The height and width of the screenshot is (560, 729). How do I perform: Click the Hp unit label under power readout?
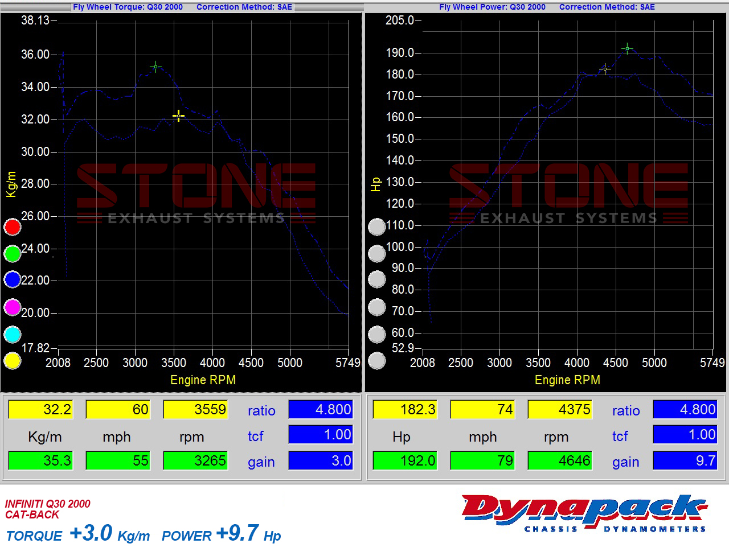402,437
